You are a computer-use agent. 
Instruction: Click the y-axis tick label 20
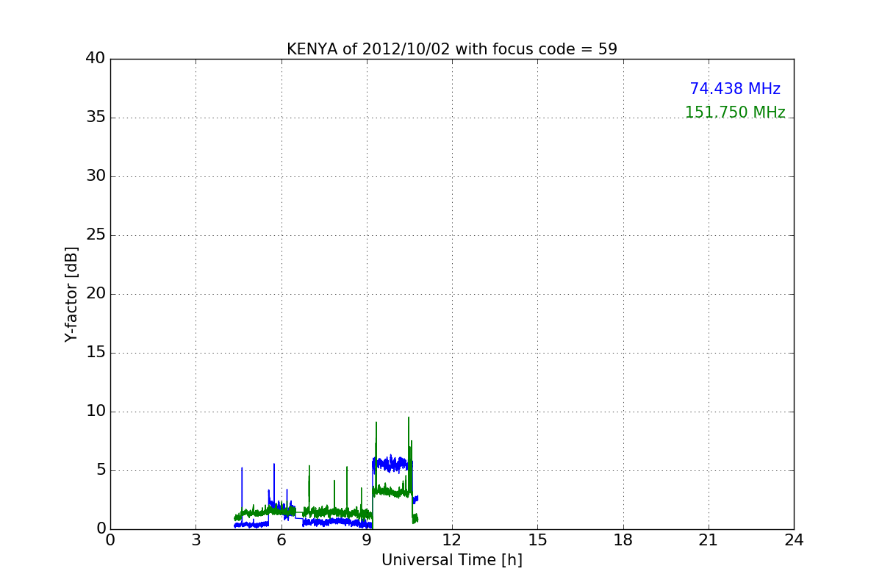96,294
